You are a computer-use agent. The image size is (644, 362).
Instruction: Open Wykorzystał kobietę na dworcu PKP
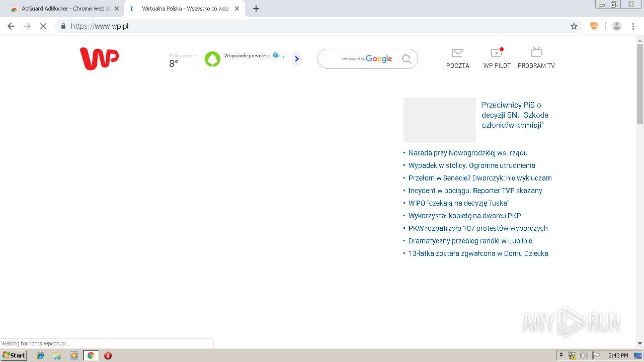(x=464, y=216)
